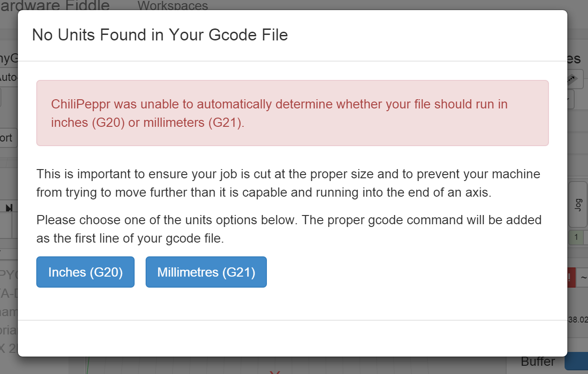
Task: Click the red ChiliPeppr warning alert box
Action: (x=292, y=113)
